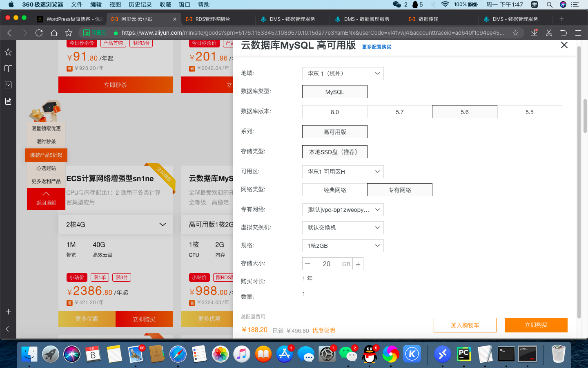Click 立即秒杀 on the ¥91.80 card
Image resolution: width=588 pixels, height=368 pixels.
(x=116, y=85)
